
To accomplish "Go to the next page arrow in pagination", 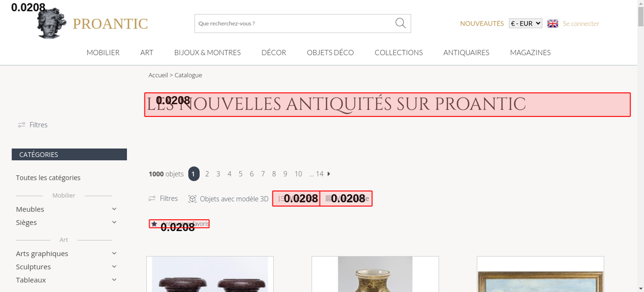I will pos(329,174).
